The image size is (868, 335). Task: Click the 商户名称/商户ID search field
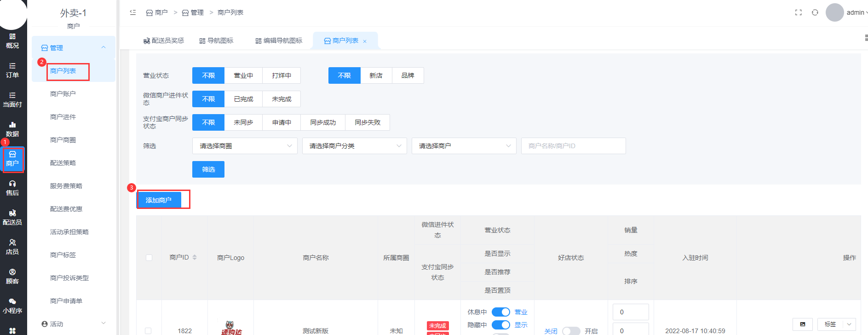pos(573,146)
